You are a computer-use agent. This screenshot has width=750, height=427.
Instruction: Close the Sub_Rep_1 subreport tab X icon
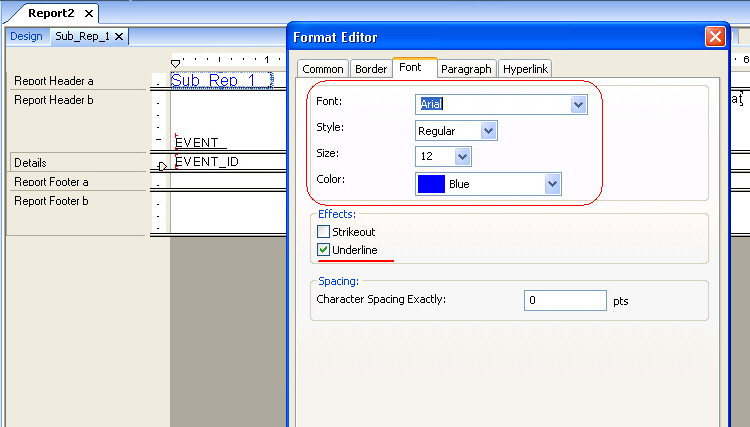118,36
